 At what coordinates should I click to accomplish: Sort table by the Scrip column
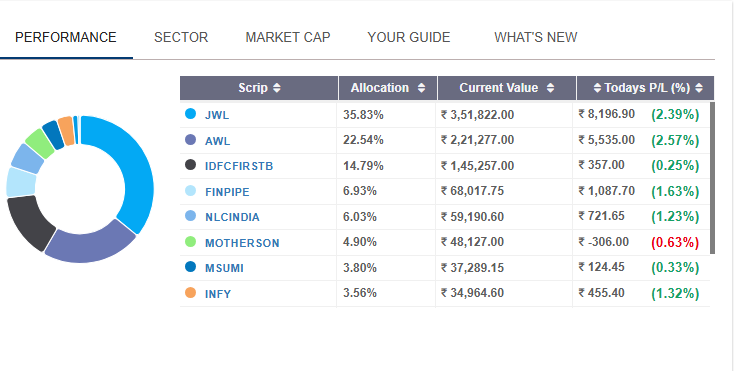[277, 88]
